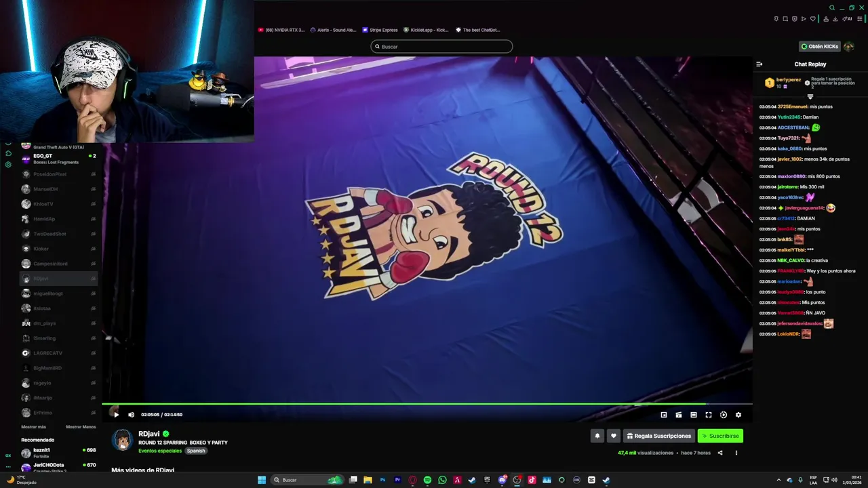Switch to the Alerts - Sound Alerts tab
Viewport: 868px width, 488px height.
point(333,30)
